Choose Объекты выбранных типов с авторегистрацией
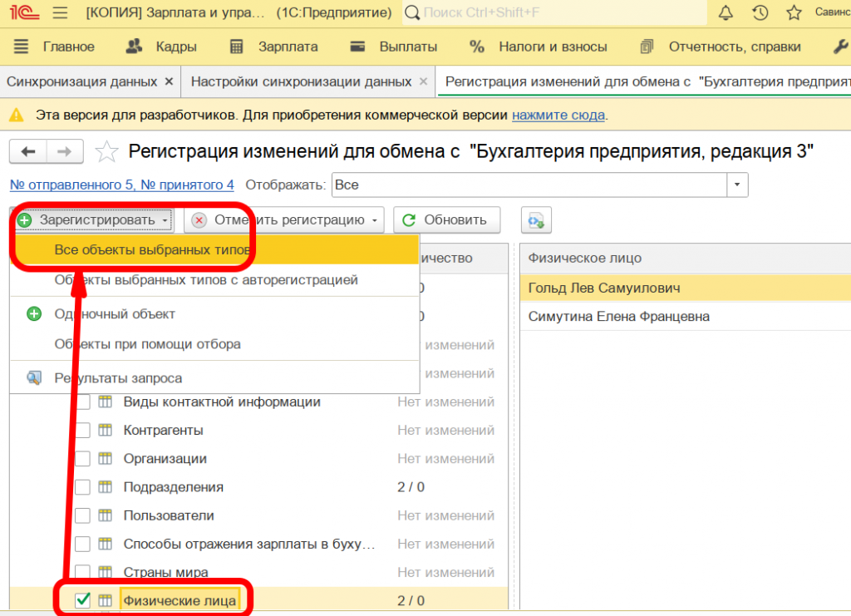This screenshot has width=851, height=616. pos(214,280)
